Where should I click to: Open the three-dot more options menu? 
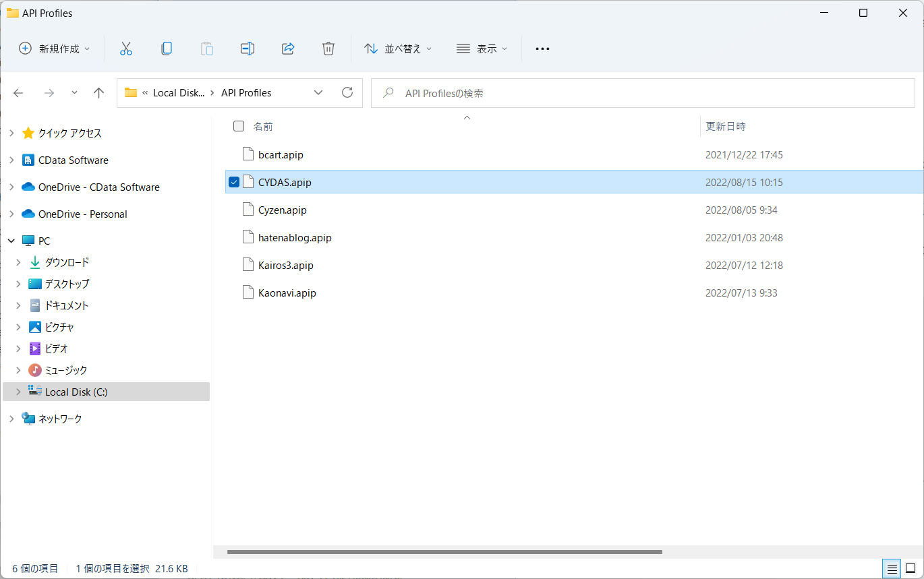(542, 49)
